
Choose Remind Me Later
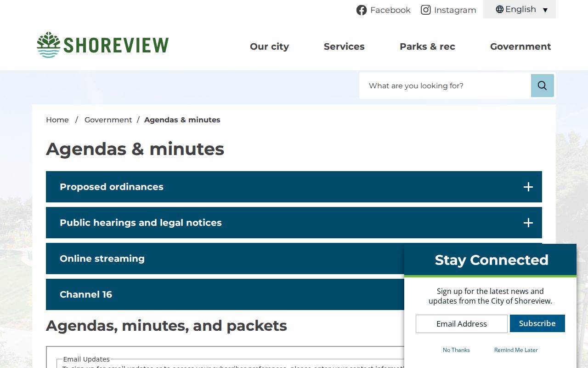pyautogui.click(x=516, y=350)
